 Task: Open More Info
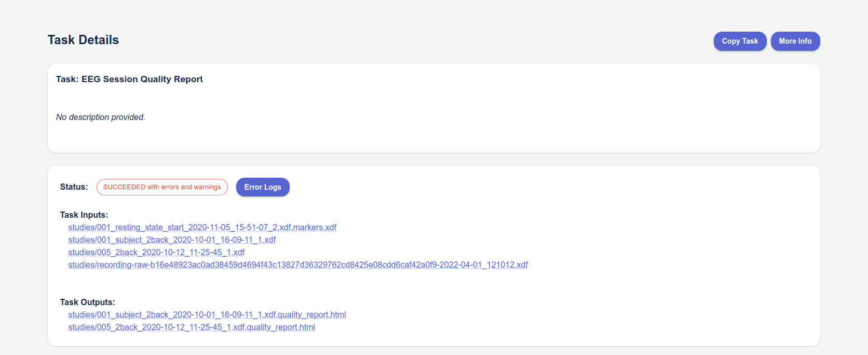pyautogui.click(x=795, y=41)
